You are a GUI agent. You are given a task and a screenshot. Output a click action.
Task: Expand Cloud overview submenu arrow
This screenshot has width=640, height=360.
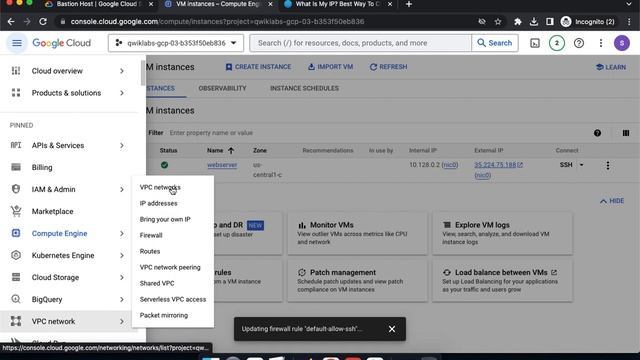[x=122, y=71]
